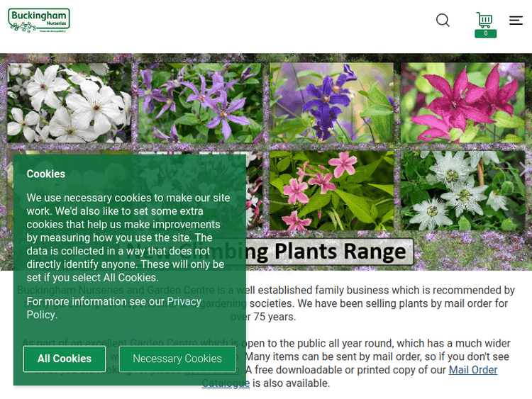Click the Climbing Plants Range banner title
This screenshot has height=399, width=532.
point(266,252)
